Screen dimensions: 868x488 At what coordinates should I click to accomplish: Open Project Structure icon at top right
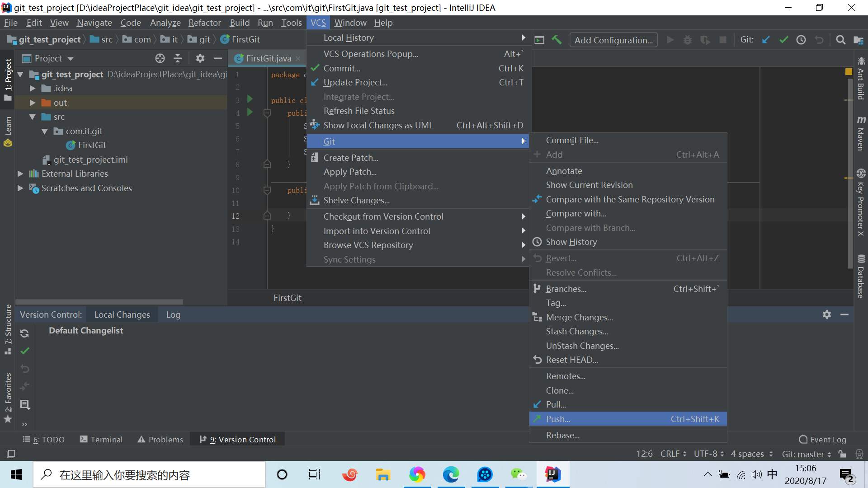(x=858, y=40)
